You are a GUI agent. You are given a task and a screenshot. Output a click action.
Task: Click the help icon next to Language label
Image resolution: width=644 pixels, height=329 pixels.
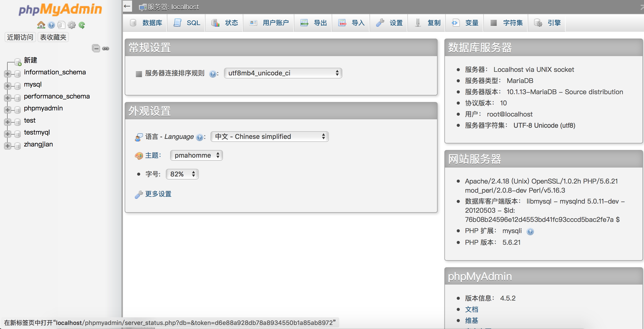(x=200, y=137)
